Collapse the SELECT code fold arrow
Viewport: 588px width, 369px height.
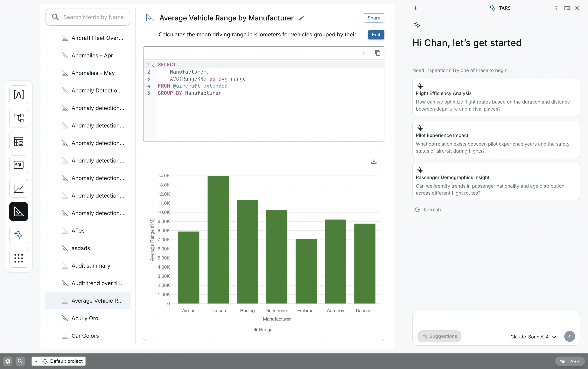click(x=153, y=65)
